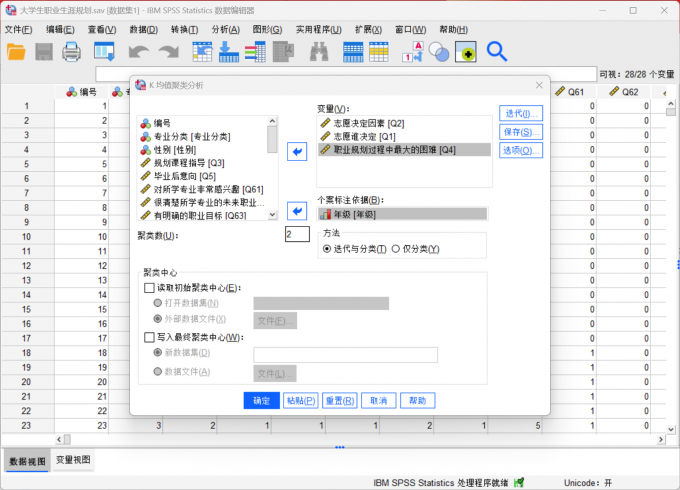This screenshot has height=490, width=680.
Task: Click the Split file blue grid icon
Action: (353, 52)
